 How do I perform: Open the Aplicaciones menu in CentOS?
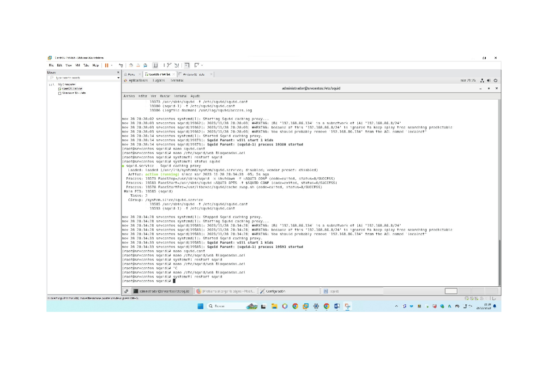click(138, 80)
